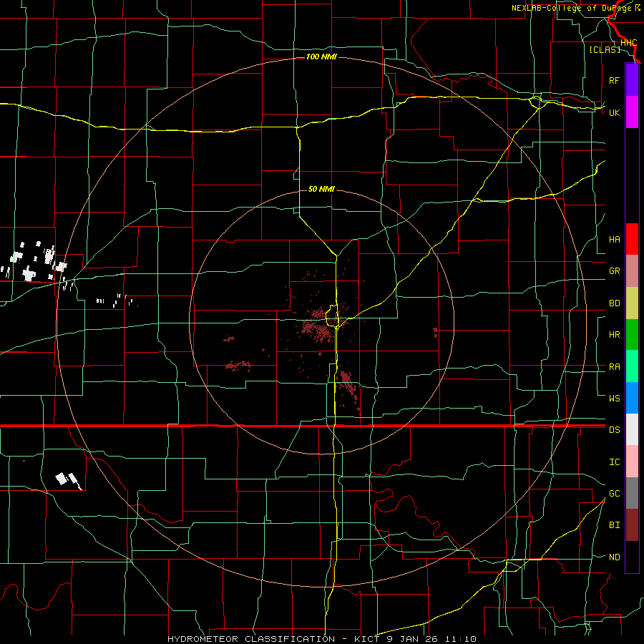Screen dimensions: 644x644
Task: Select the BD yellow legend swatch
Action: pyautogui.click(x=632, y=303)
